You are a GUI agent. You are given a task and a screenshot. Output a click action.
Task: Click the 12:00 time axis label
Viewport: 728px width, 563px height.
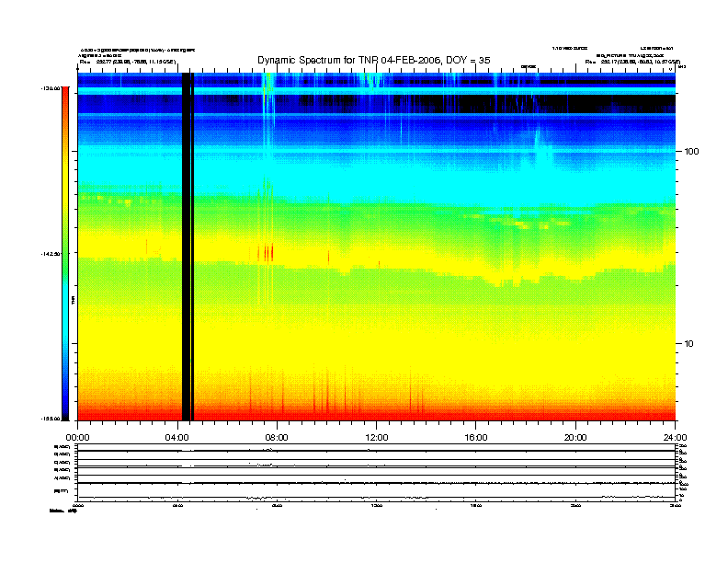[377, 438]
